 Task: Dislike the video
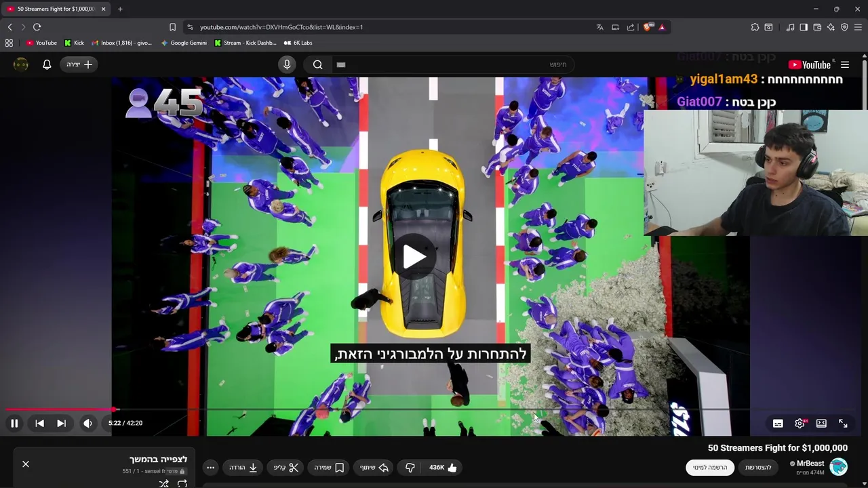pyautogui.click(x=410, y=468)
